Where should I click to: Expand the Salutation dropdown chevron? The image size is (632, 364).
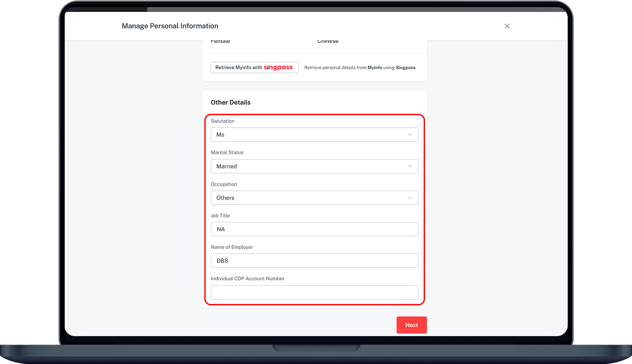tap(410, 135)
